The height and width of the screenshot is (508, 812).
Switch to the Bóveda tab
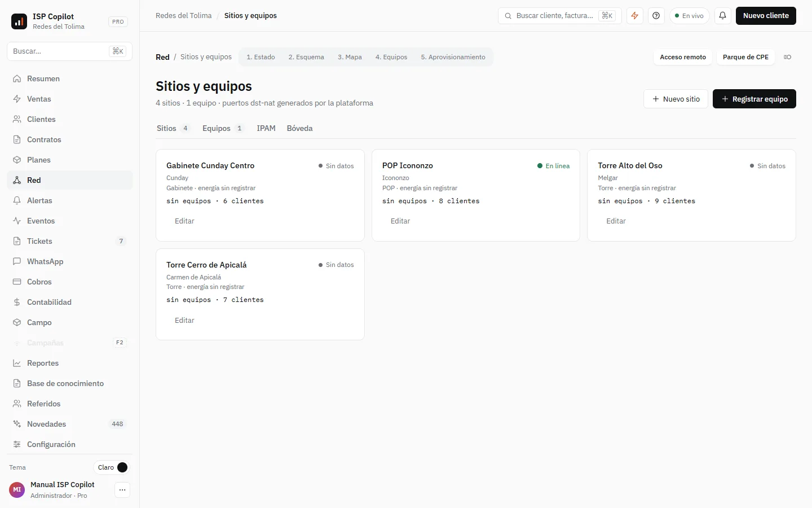pos(299,128)
